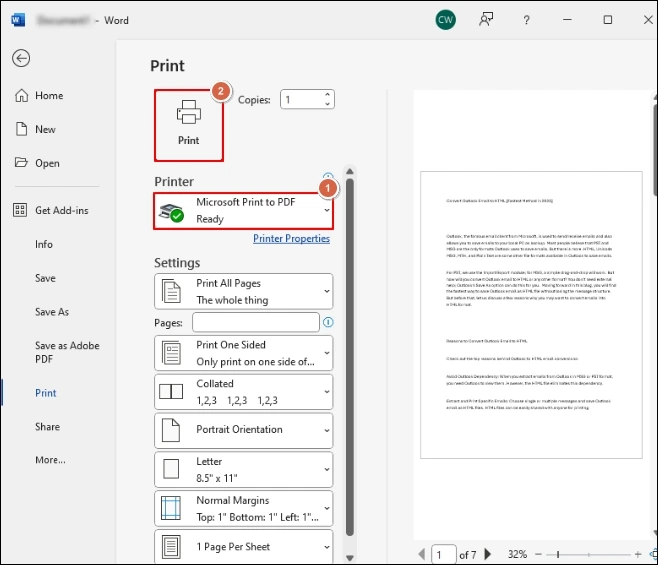Click the Home house icon
Image resolution: width=658 pixels, height=565 pixels.
21,95
